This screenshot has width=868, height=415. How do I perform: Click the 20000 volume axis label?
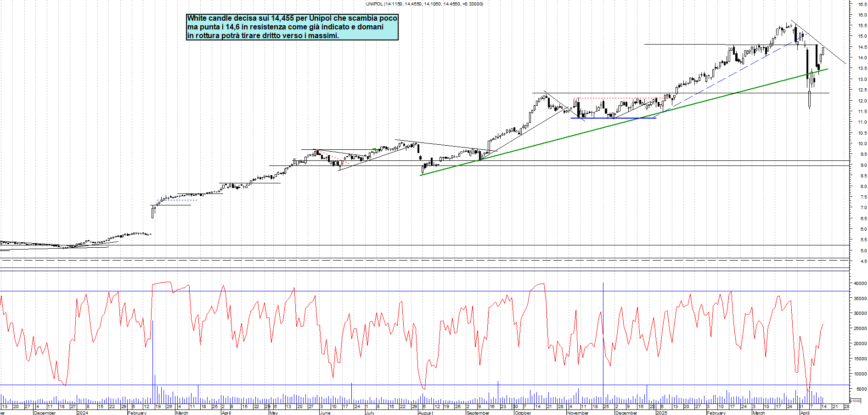tap(860, 344)
